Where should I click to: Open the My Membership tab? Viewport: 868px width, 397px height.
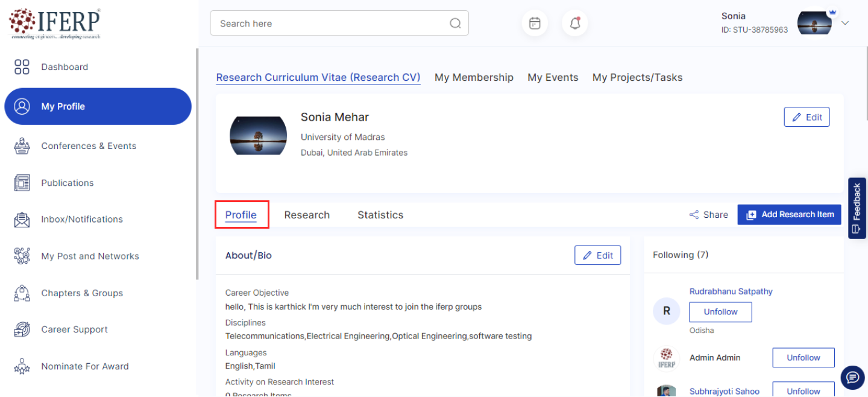(x=474, y=77)
